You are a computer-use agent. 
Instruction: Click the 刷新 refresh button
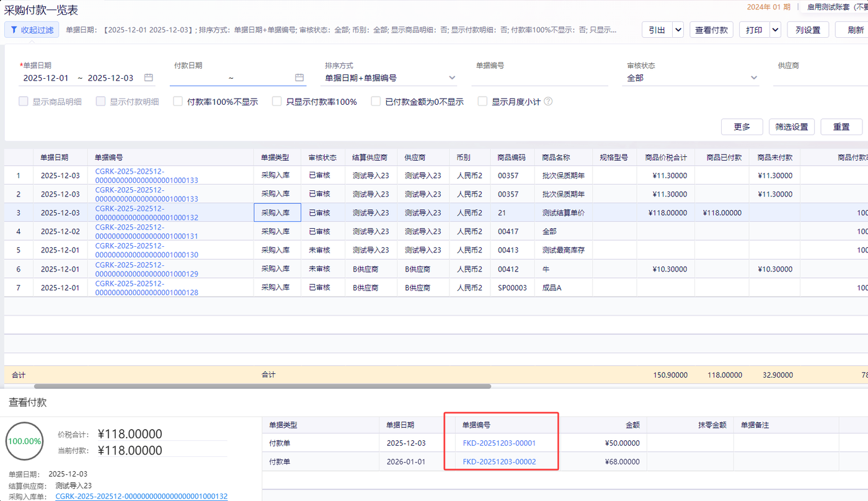pyautogui.click(x=852, y=30)
